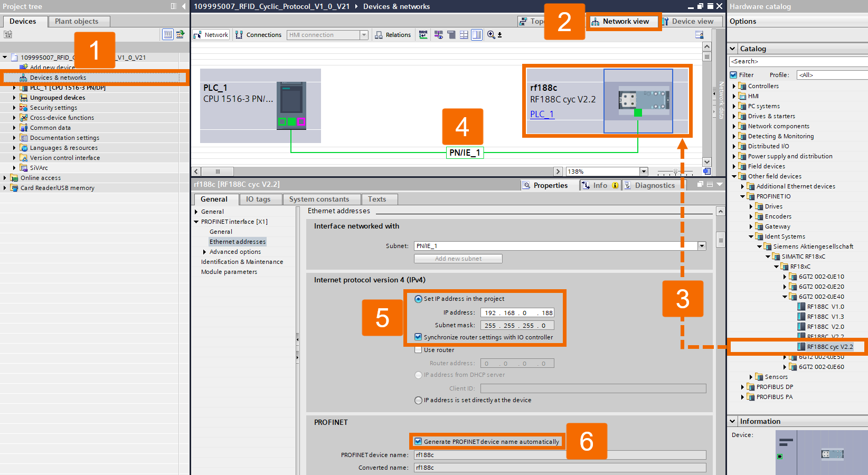Screen dimensions: 868x475
Task: Open the zoom level 138% dropdown
Action: (x=644, y=172)
